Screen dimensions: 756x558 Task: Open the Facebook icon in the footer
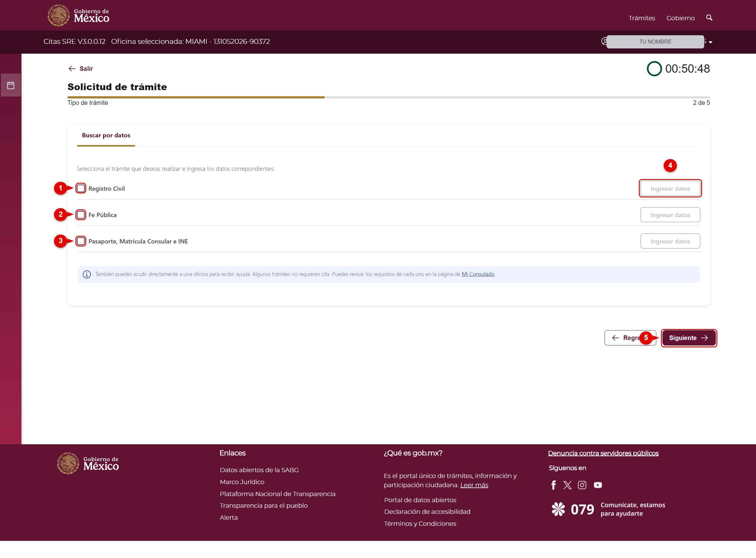tap(553, 485)
